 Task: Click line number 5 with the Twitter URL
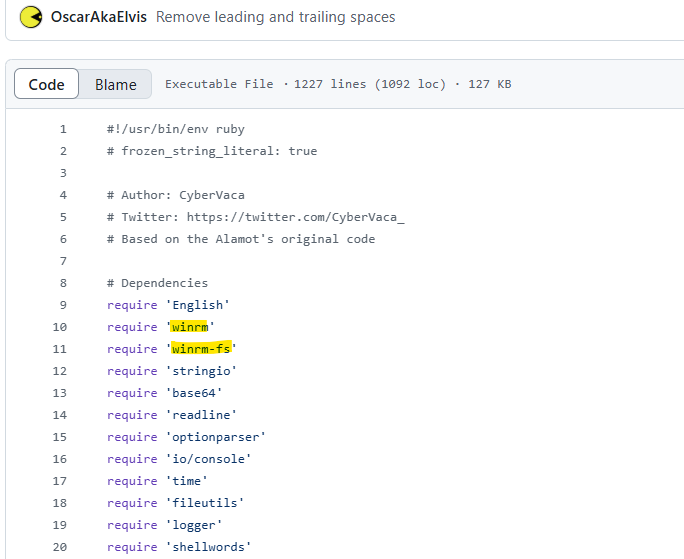tap(63, 217)
